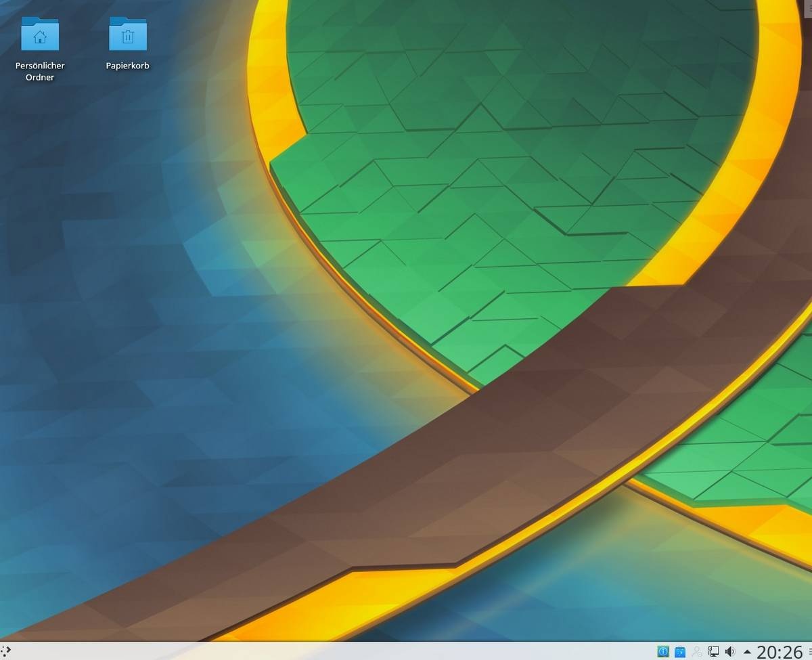This screenshot has width=812, height=660.
Task: Open the speaker volume tray icon
Action: pos(730,651)
